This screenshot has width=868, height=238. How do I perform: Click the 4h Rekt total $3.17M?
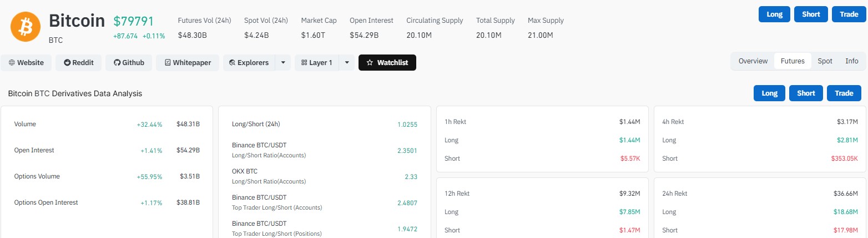tap(847, 121)
